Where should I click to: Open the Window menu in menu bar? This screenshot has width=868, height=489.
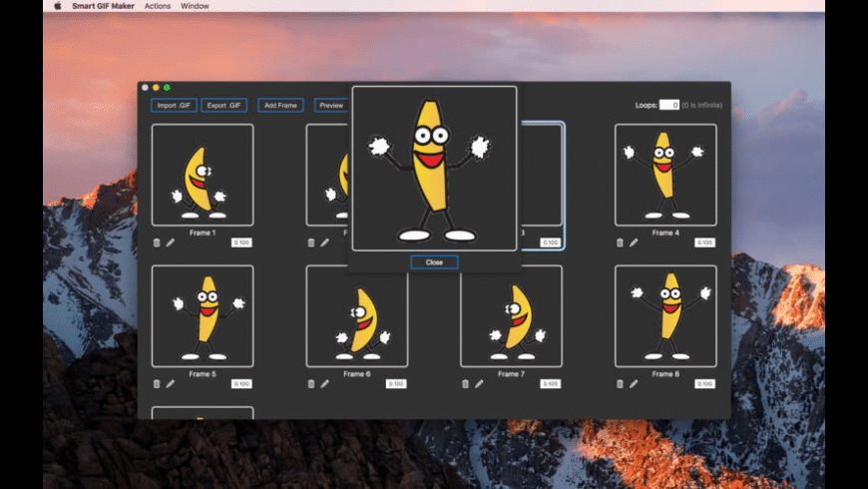(x=196, y=6)
